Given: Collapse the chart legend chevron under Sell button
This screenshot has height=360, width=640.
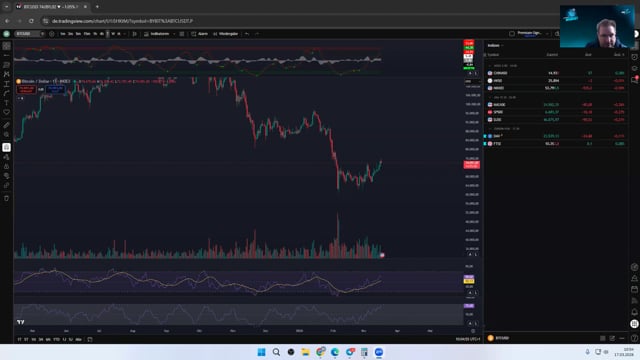Looking at the screenshot, I should (19, 98).
